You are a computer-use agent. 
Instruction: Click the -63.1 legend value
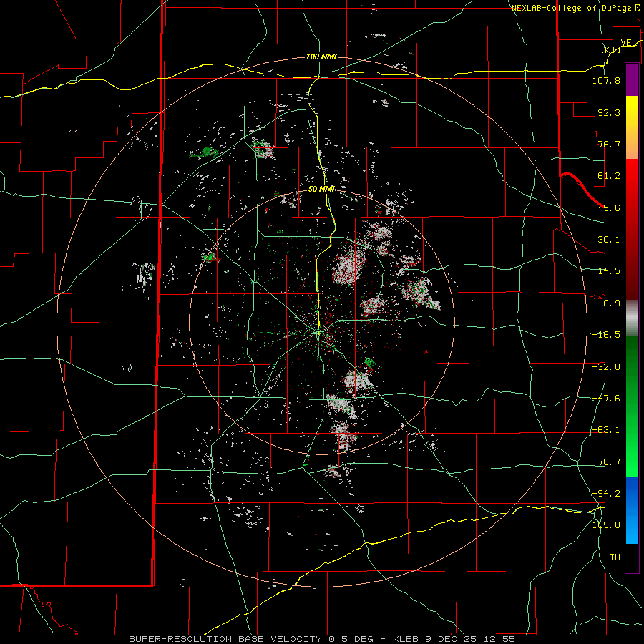pyautogui.click(x=606, y=430)
